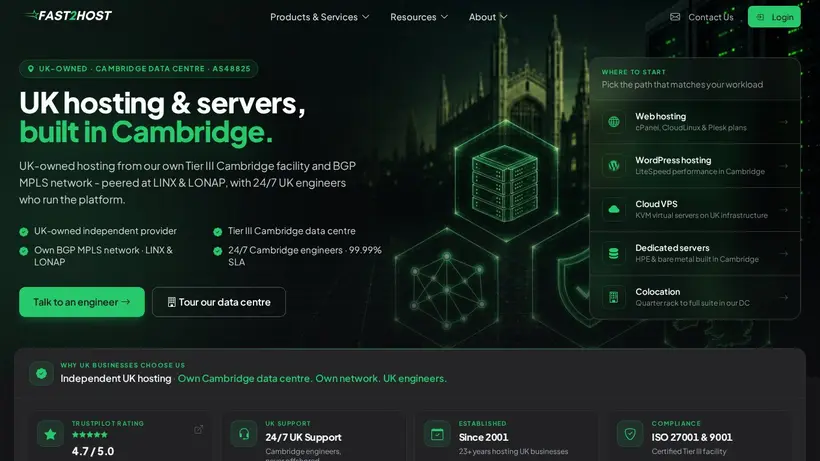This screenshot has width=820, height=461.
Task: Click the verified badge icon beside Why UK Businesses
Action: (x=41, y=373)
